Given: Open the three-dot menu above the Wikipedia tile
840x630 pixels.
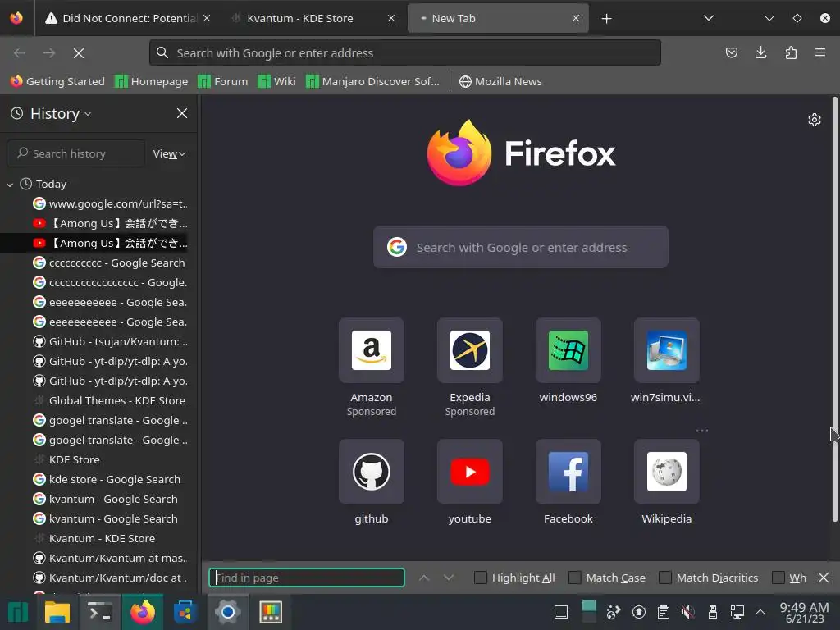Looking at the screenshot, I should (x=702, y=431).
